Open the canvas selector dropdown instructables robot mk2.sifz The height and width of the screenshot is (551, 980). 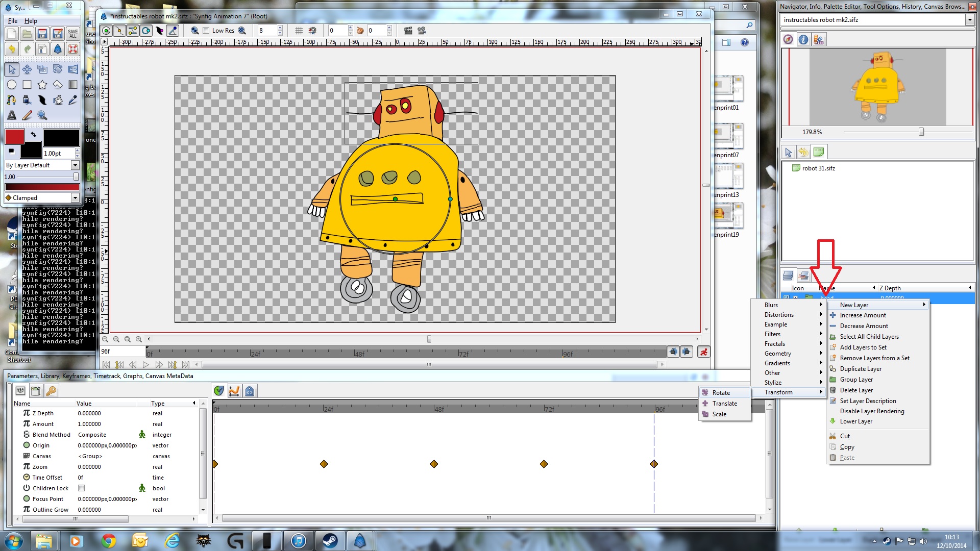coord(877,20)
